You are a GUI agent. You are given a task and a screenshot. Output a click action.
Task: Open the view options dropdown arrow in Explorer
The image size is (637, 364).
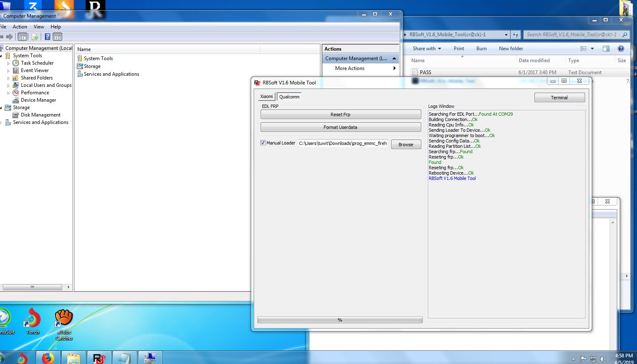coord(592,49)
